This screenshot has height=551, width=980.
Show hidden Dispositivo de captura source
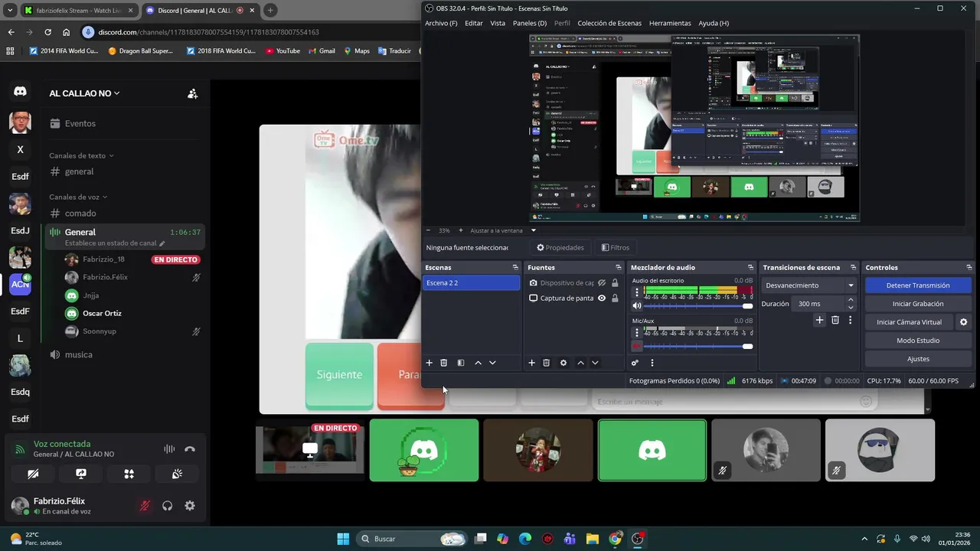(x=602, y=283)
